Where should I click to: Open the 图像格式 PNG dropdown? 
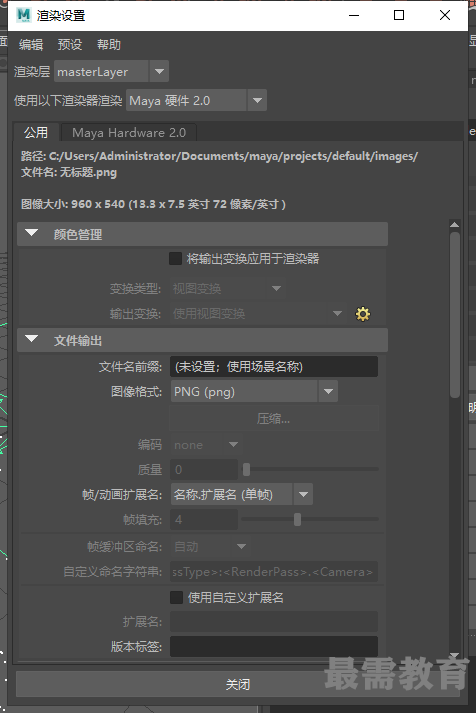coord(254,392)
